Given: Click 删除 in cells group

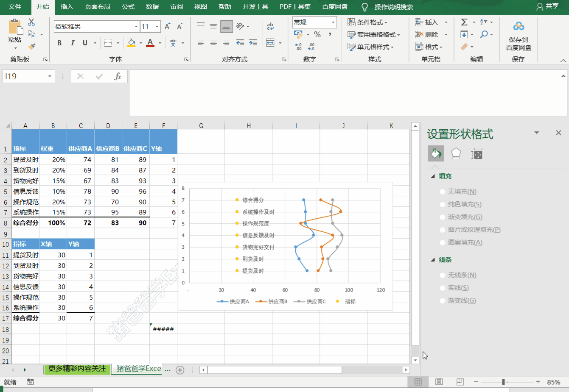Looking at the screenshot, I should [431, 34].
